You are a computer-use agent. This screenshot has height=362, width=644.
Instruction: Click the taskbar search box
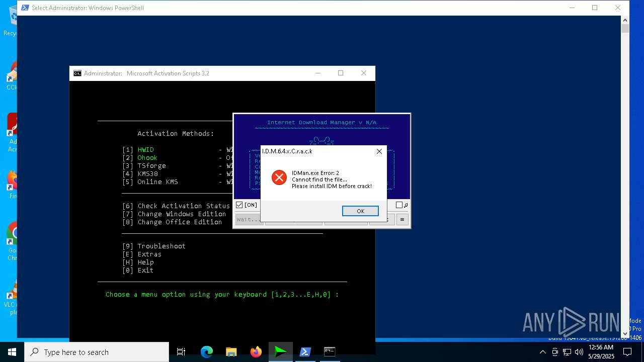(x=97, y=352)
